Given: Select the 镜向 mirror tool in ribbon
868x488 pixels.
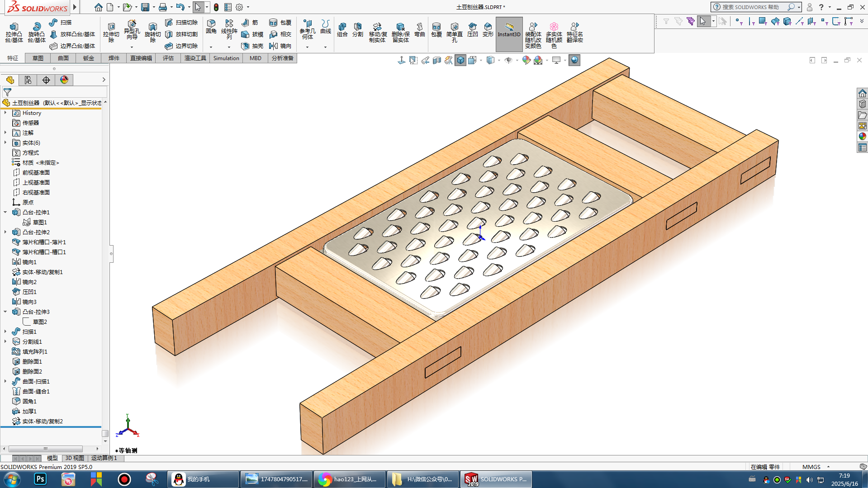Looking at the screenshot, I should coord(280,46).
